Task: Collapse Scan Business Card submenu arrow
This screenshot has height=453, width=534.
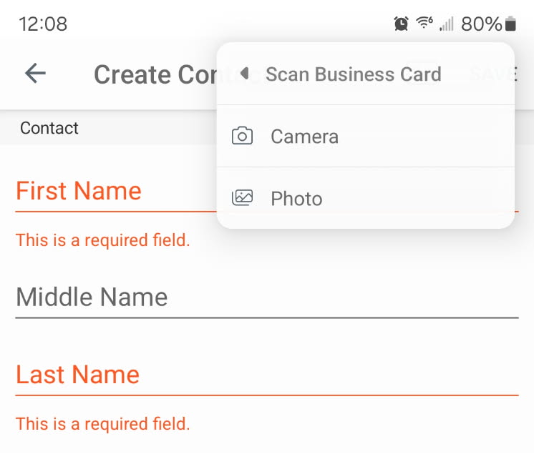Action: tap(245, 73)
